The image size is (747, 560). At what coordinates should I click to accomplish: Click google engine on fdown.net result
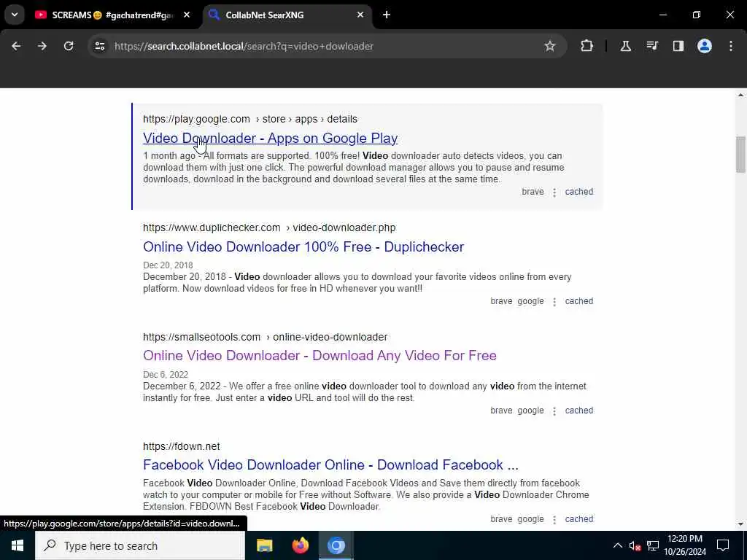coord(530,519)
